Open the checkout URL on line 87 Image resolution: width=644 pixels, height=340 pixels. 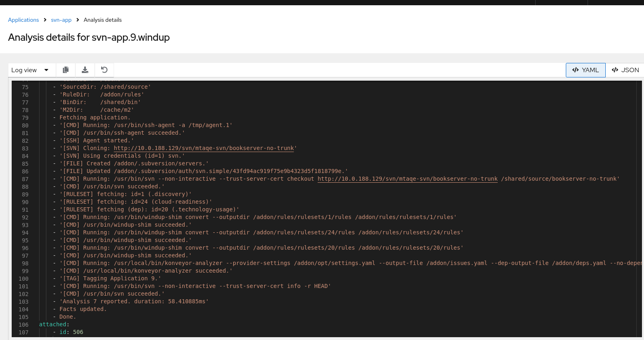pos(407,179)
